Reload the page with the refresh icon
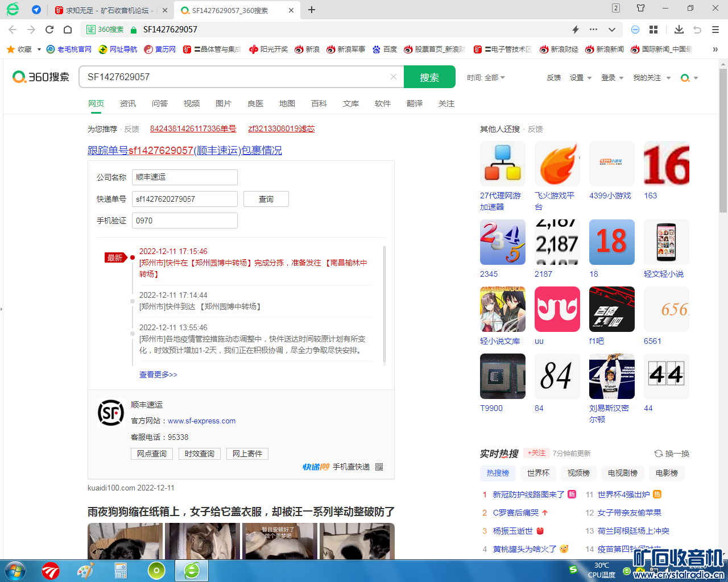Image resolution: width=728 pixels, height=582 pixels. click(x=49, y=30)
